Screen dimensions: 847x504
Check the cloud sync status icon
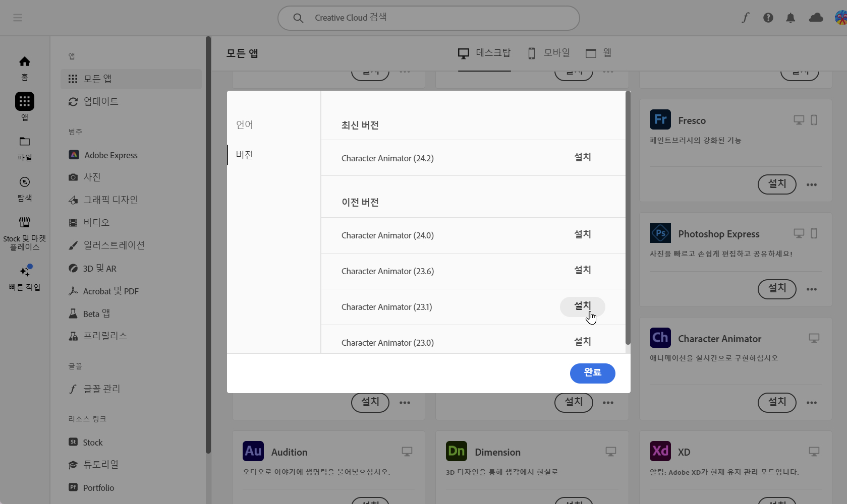(x=816, y=18)
